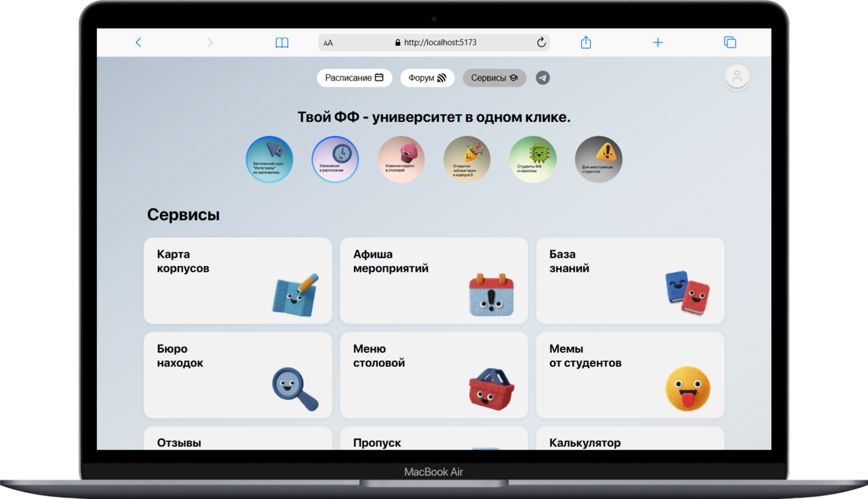
Task: Click the magnifying glass icon on Бюро находок
Action: point(294,389)
